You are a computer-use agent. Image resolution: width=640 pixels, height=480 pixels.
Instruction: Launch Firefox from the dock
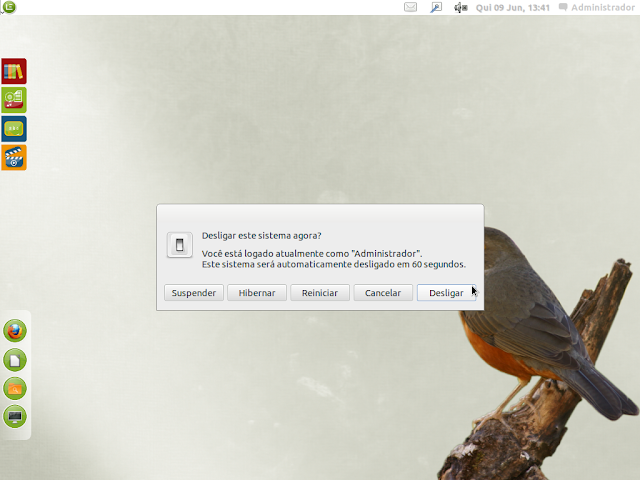coord(15,331)
